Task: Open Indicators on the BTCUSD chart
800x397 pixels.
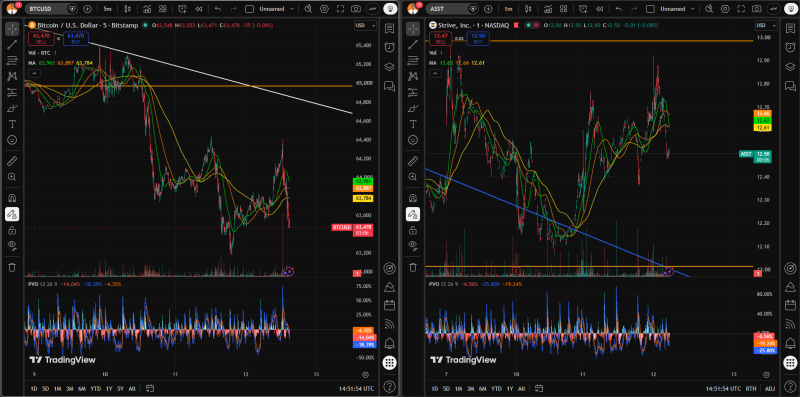Action: (147, 9)
